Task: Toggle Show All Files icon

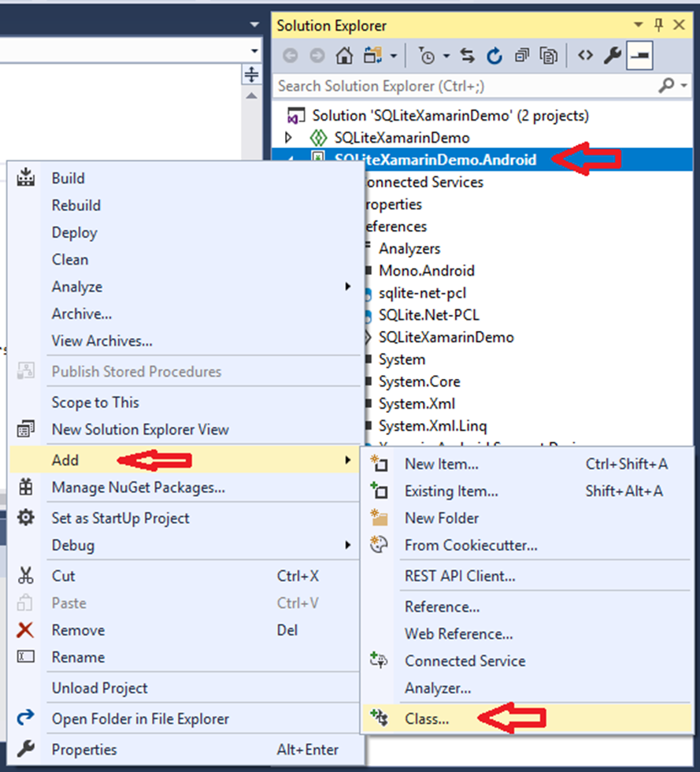Action: click(548, 56)
